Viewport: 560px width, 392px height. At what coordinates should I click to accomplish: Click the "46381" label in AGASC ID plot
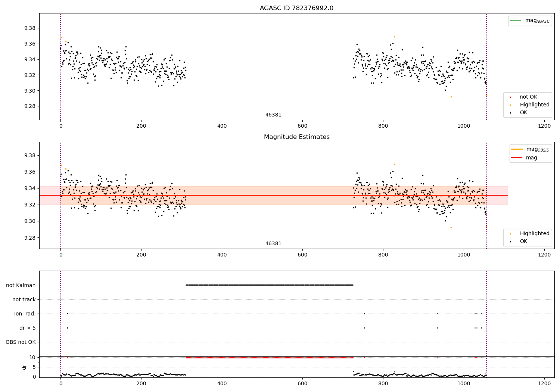tap(273, 115)
